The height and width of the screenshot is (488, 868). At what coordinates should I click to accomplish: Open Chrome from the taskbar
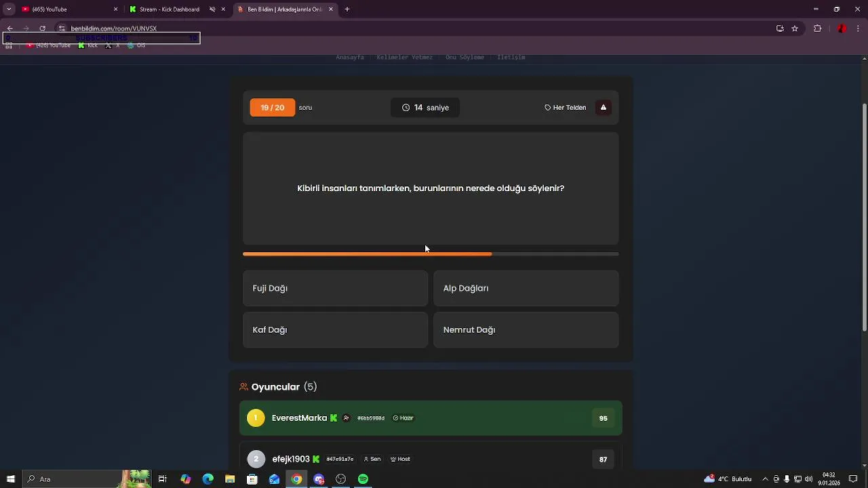pos(296,479)
